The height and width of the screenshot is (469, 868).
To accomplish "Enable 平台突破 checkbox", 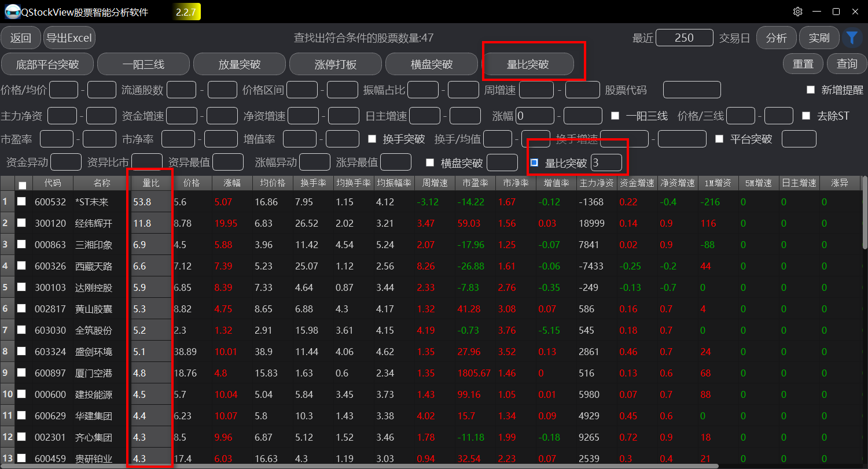I will click(x=719, y=139).
